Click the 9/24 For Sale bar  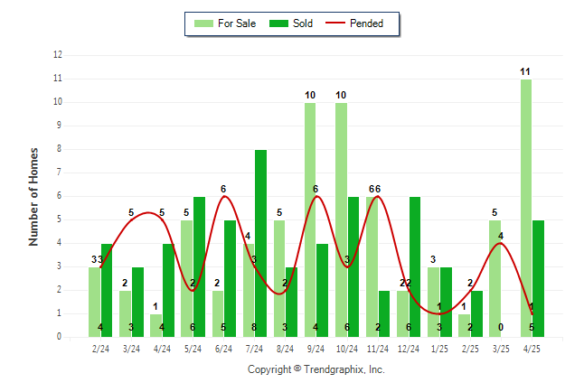310,220
